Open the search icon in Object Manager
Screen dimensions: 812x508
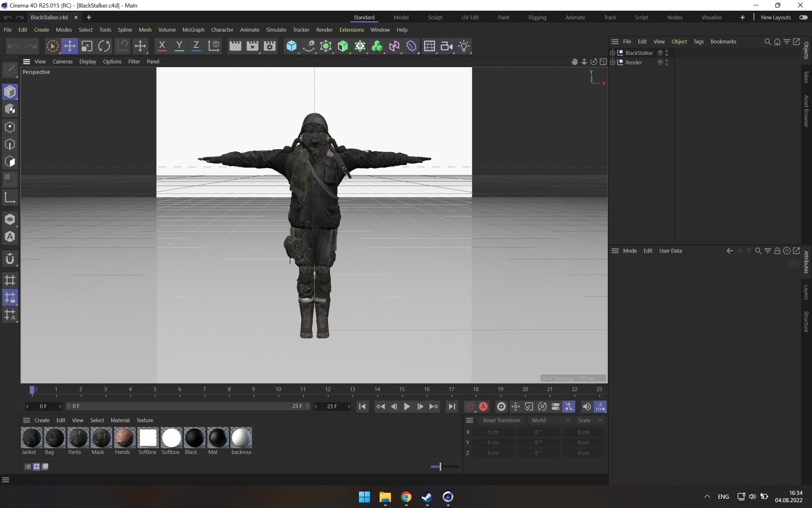767,42
